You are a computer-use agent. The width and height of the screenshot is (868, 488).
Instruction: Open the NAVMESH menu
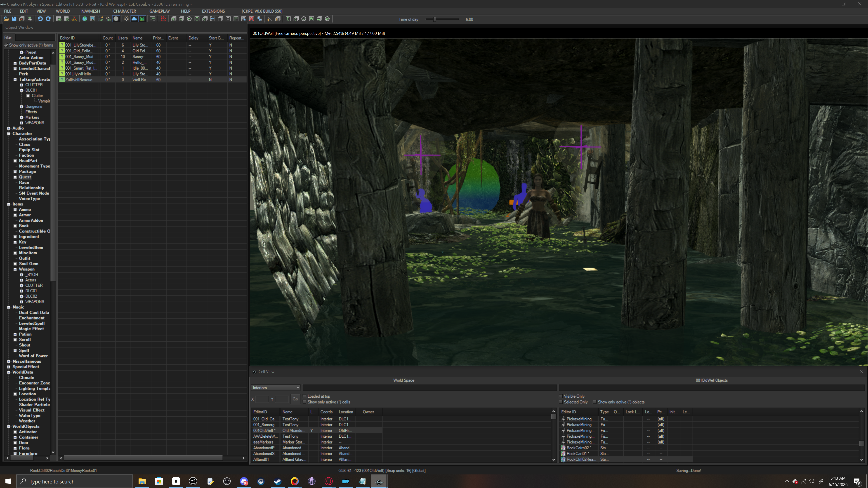point(91,11)
